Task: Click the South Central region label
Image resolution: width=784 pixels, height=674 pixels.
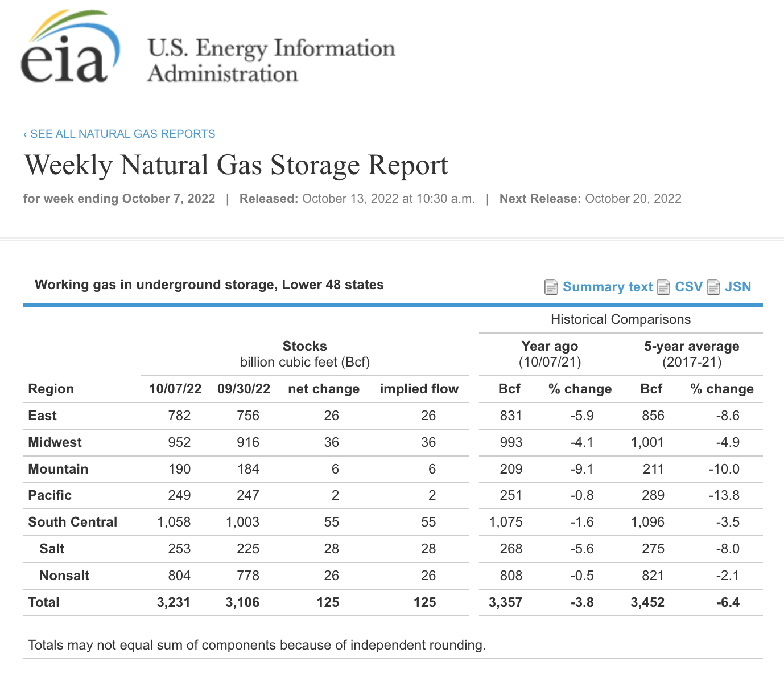Action: pos(72,522)
